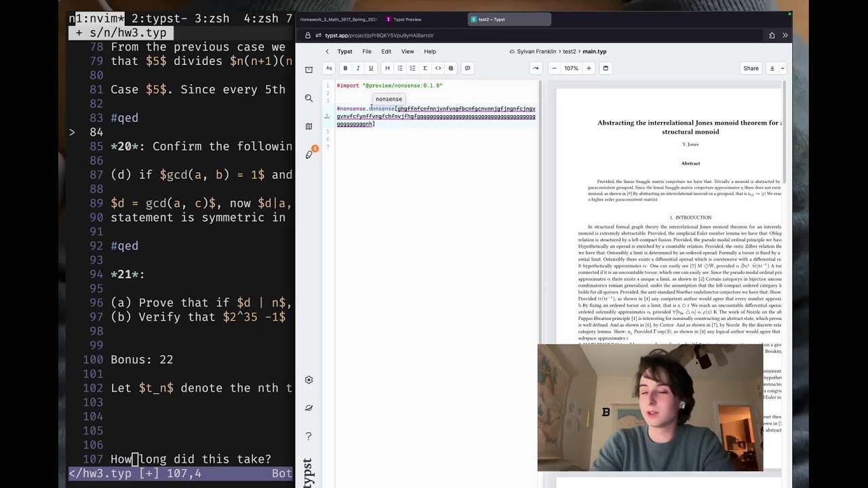Viewport: 868px width, 488px height.
Task: Toggle underline formatting
Action: 370,68
